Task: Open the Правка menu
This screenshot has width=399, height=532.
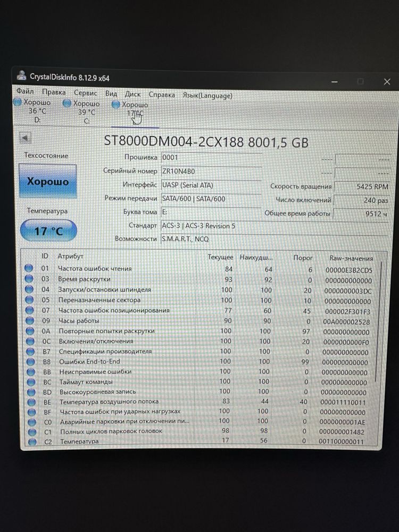Action: (x=54, y=92)
